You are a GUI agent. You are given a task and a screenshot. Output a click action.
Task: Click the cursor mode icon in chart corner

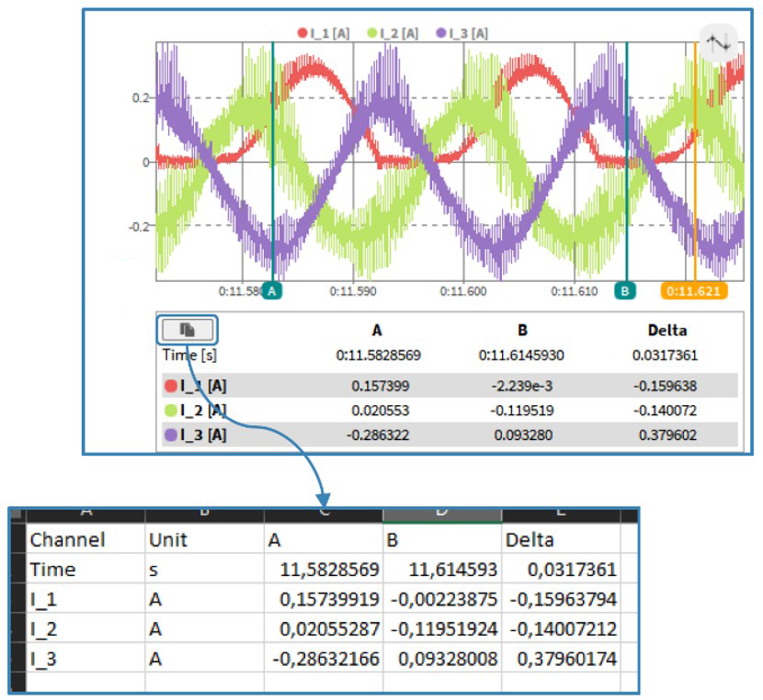coord(717,42)
